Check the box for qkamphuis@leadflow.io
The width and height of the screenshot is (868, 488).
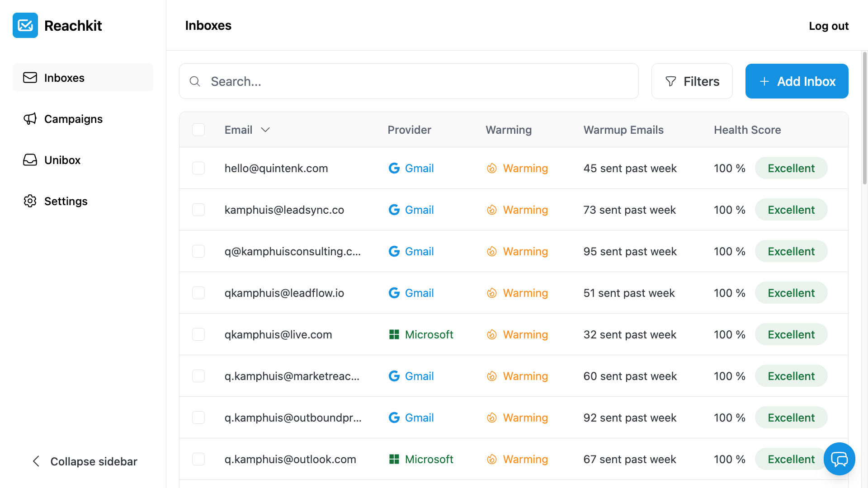click(x=198, y=293)
